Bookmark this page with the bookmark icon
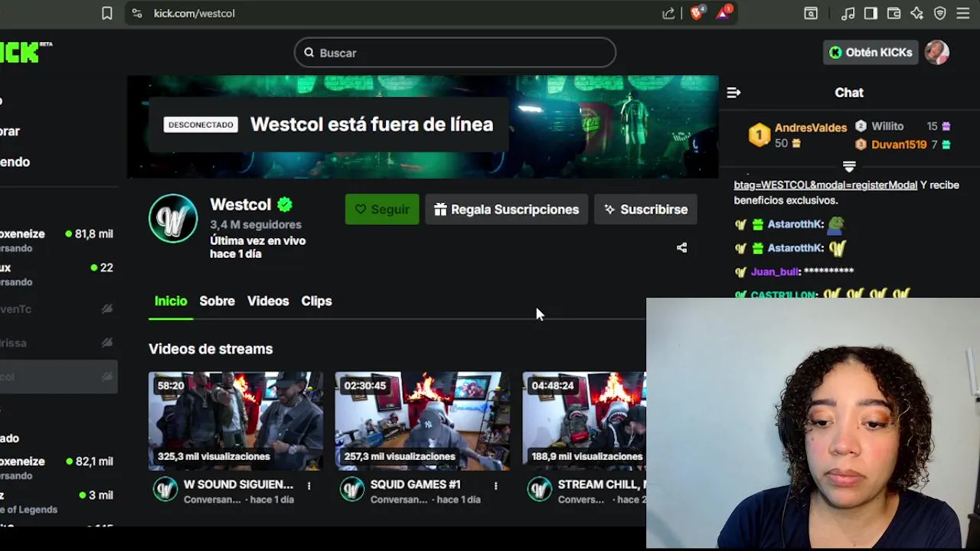The width and height of the screenshot is (980, 551). (x=107, y=13)
